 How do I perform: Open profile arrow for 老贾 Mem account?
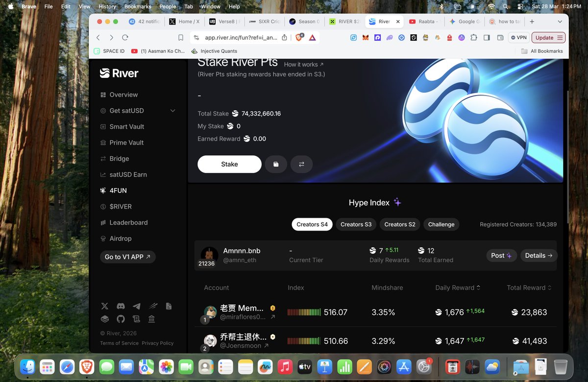click(273, 317)
